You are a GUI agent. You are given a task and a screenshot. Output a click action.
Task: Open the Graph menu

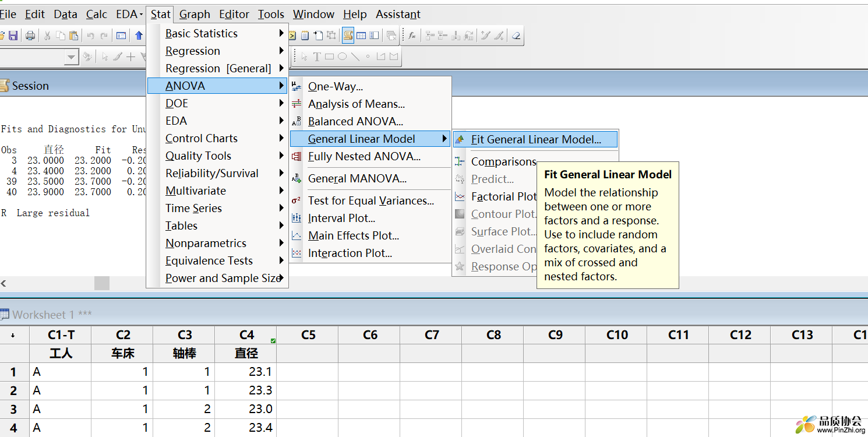[x=195, y=14]
